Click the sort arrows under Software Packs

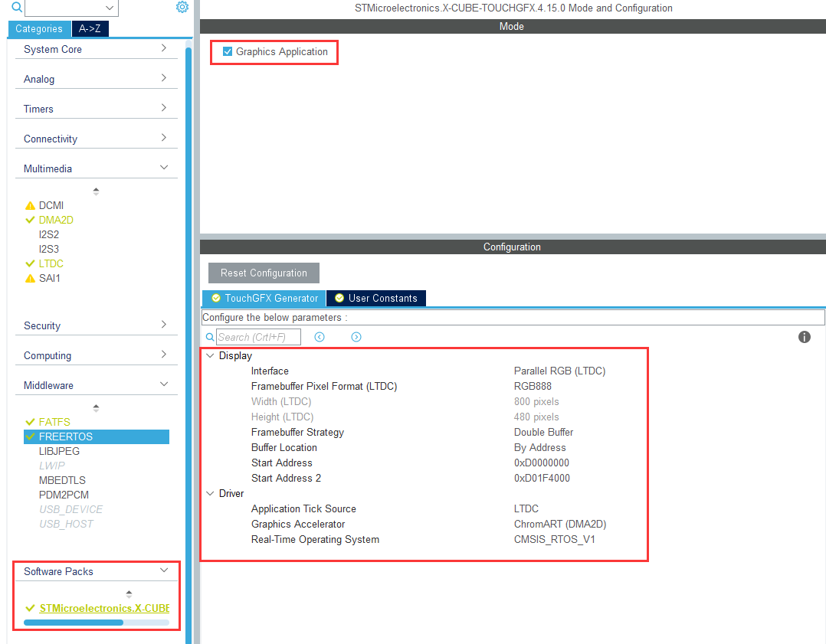click(x=129, y=594)
